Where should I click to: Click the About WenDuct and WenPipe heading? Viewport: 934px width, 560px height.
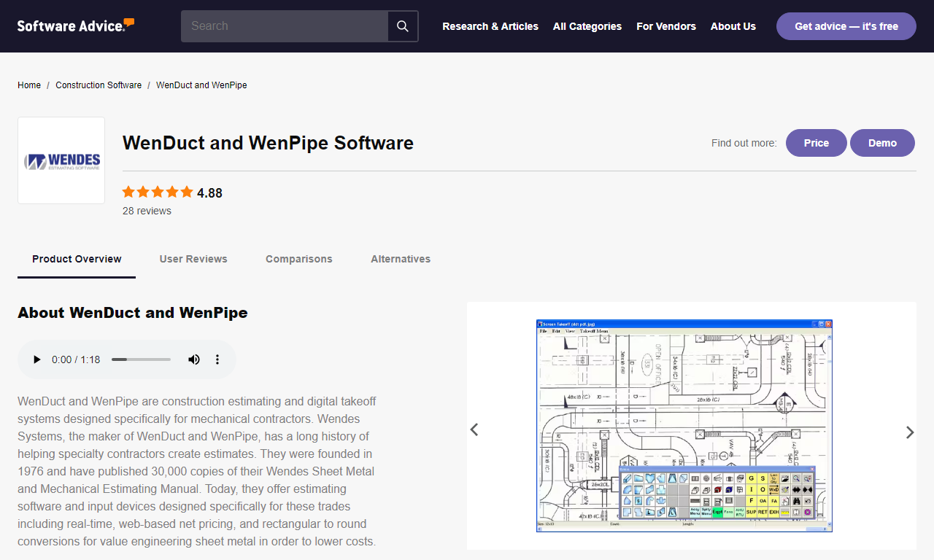coord(133,313)
